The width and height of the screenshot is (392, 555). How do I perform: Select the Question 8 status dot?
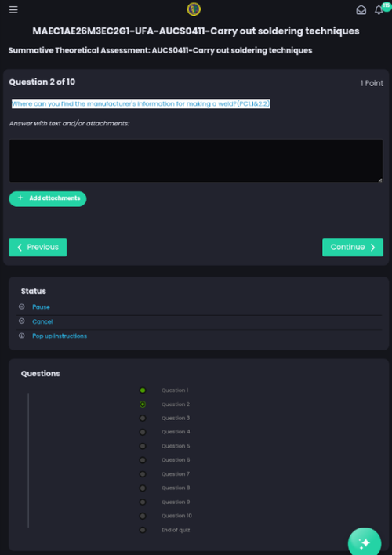click(x=143, y=488)
